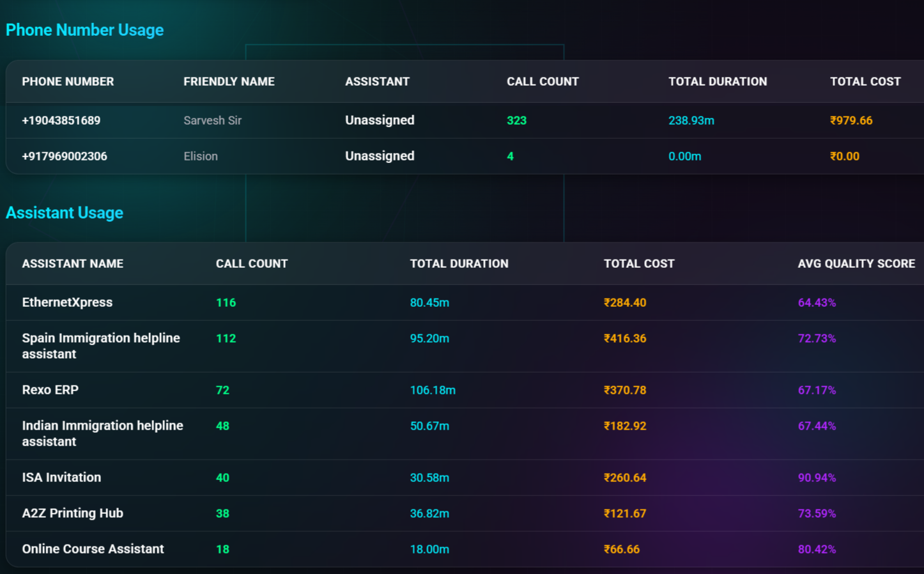This screenshot has height=574, width=924.
Task: Click the Phone Number Usage heading
Action: (84, 30)
